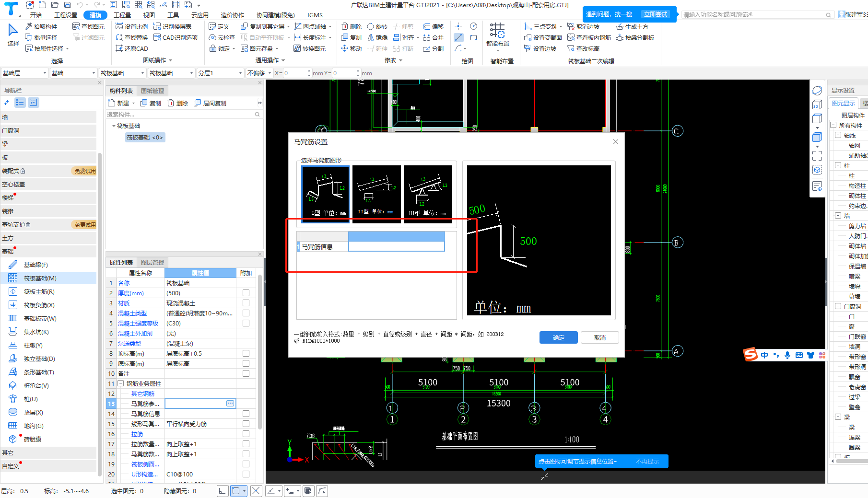This screenshot has width=868, height=498.
Task: Collapse the 柱 node in display settings
Action: click(x=838, y=165)
